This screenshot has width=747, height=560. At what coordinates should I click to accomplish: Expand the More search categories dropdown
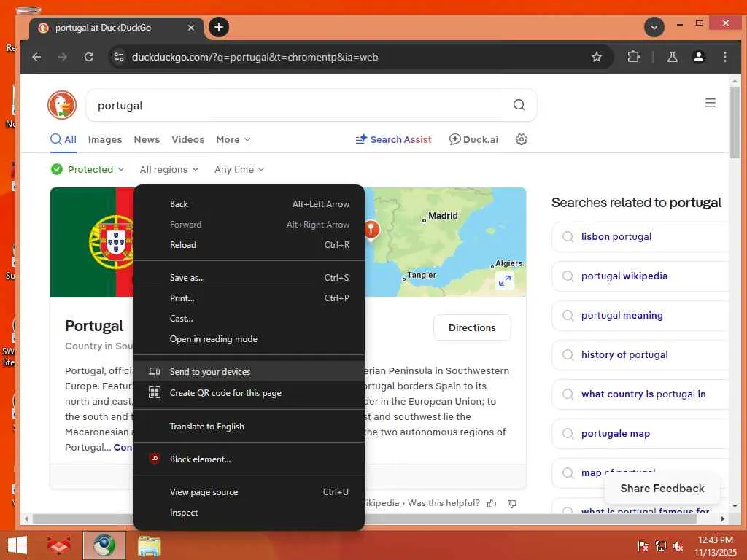[x=233, y=139]
